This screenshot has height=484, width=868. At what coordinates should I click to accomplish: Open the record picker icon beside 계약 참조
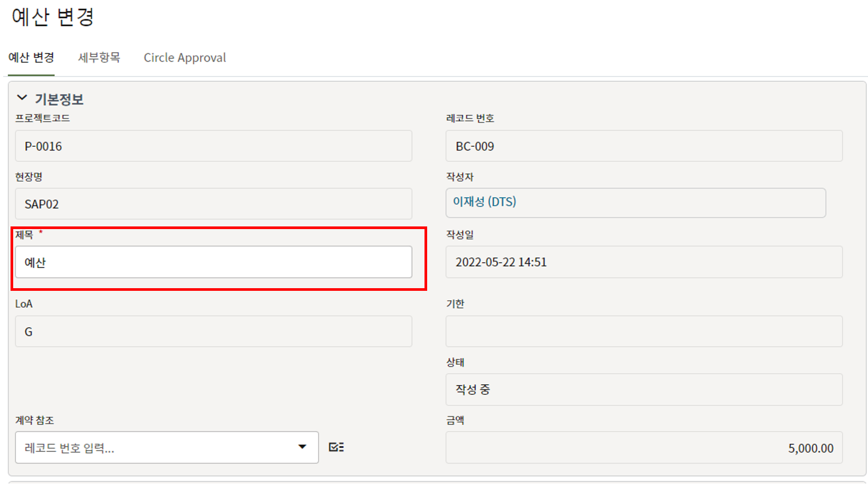(x=336, y=448)
